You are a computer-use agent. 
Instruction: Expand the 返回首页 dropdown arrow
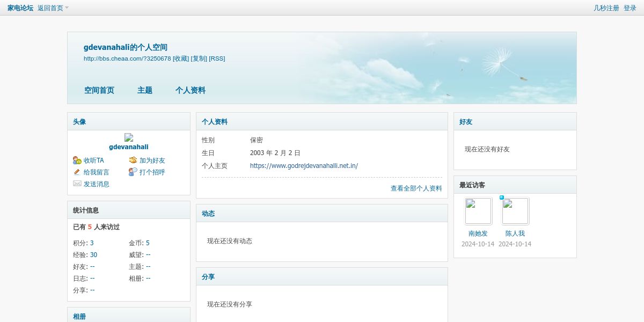tap(67, 8)
